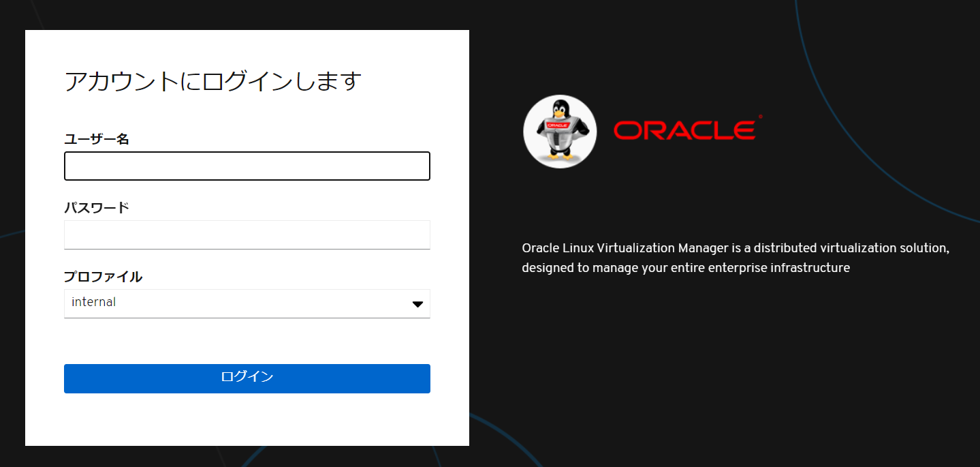Viewport: 980px width, 467px height.
Task: Click the red ORACLE logo
Action: [x=688, y=128]
